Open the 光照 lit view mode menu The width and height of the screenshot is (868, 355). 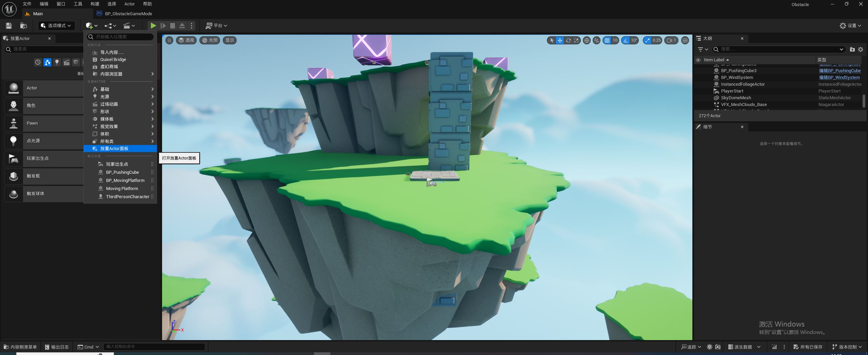[x=210, y=40]
